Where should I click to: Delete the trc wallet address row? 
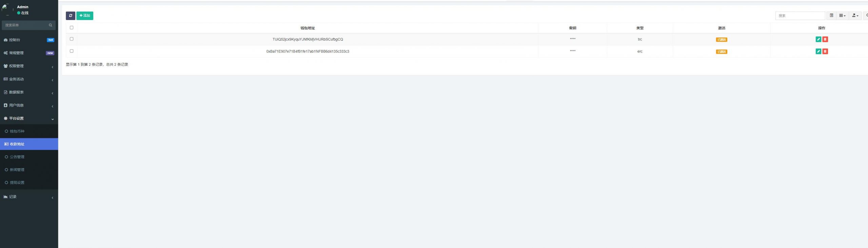(825, 39)
